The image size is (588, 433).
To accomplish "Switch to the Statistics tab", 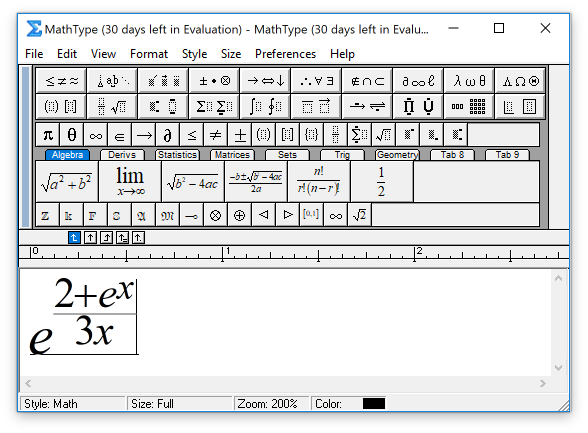I will pyautogui.click(x=177, y=155).
